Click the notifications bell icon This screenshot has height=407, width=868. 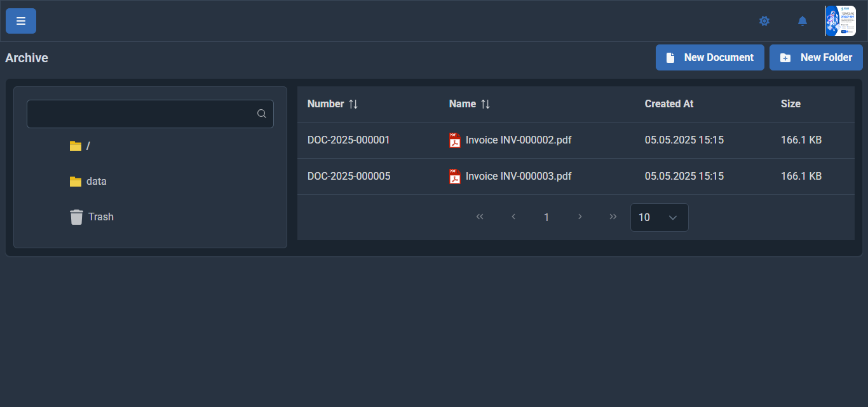click(x=803, y=21)
